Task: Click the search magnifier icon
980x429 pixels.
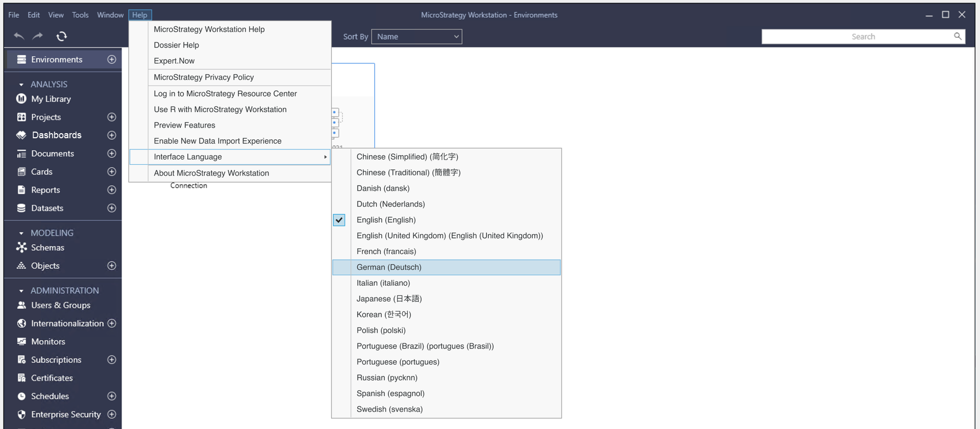Action: [958, 36]
